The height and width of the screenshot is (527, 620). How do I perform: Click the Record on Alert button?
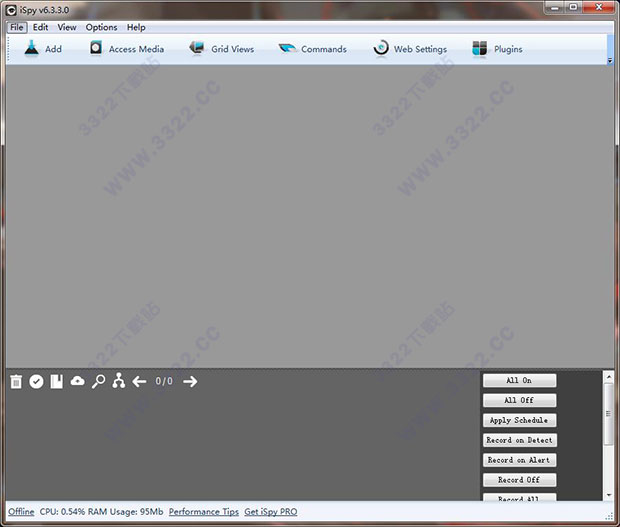[519, 460]
